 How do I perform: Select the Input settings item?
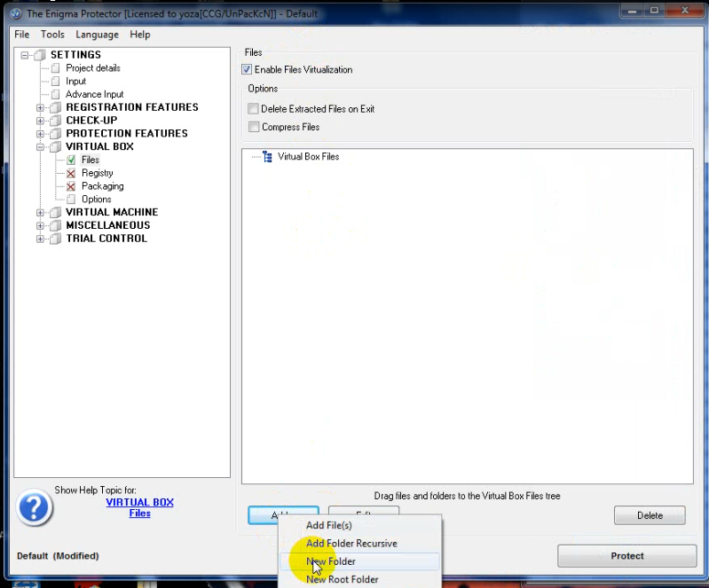click(x=75, y=82)
